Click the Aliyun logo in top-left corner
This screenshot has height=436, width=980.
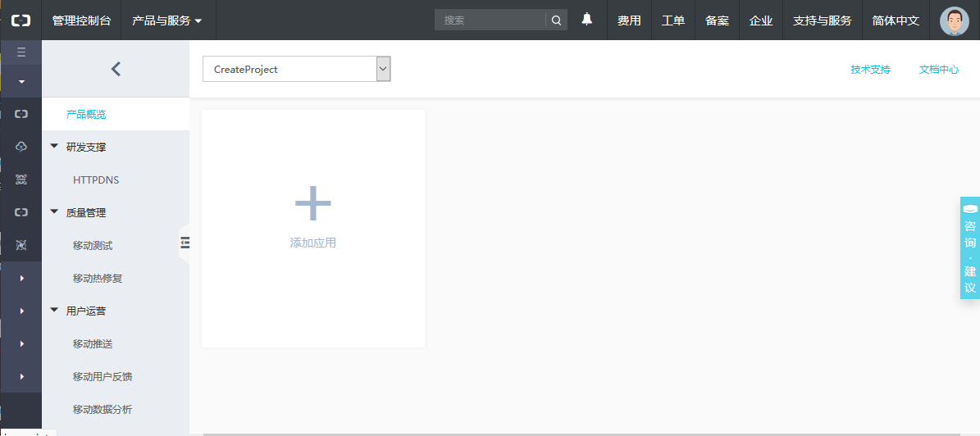[x=21, y=20]
